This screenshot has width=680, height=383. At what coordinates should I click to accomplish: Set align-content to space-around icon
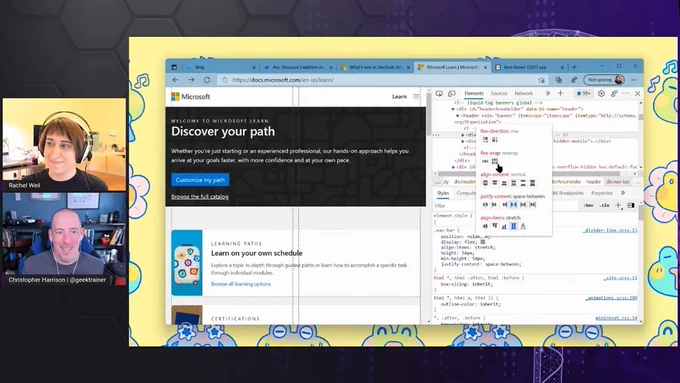(x=514, y=183)
